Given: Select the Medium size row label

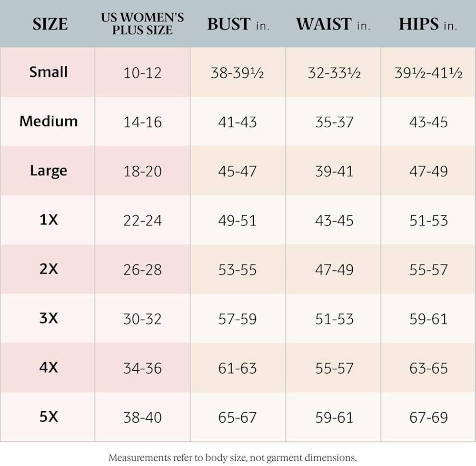Looking at the screenshot, I should click(49, 121).
